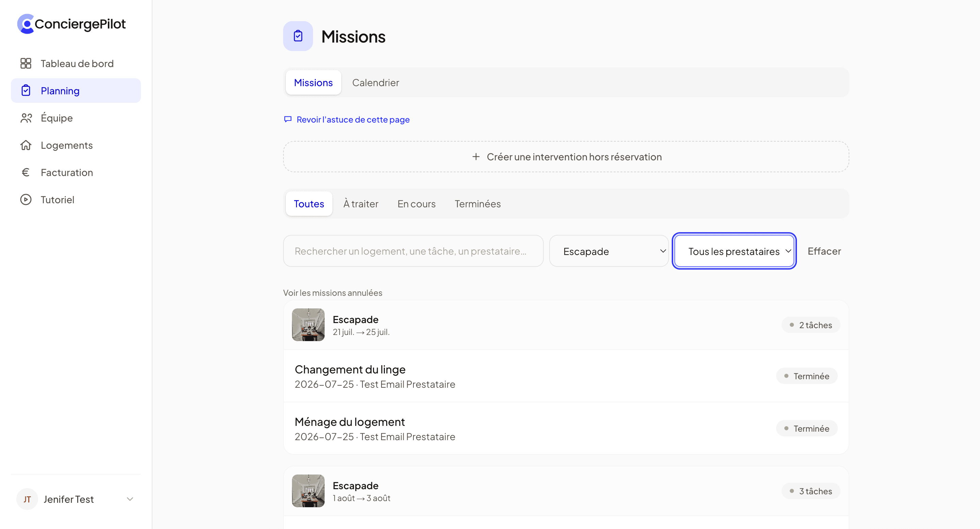Expand the Jenifer Test user menu chevron
Image resolution: width=980 pixels, height=529 pixels.
(130, 499)
